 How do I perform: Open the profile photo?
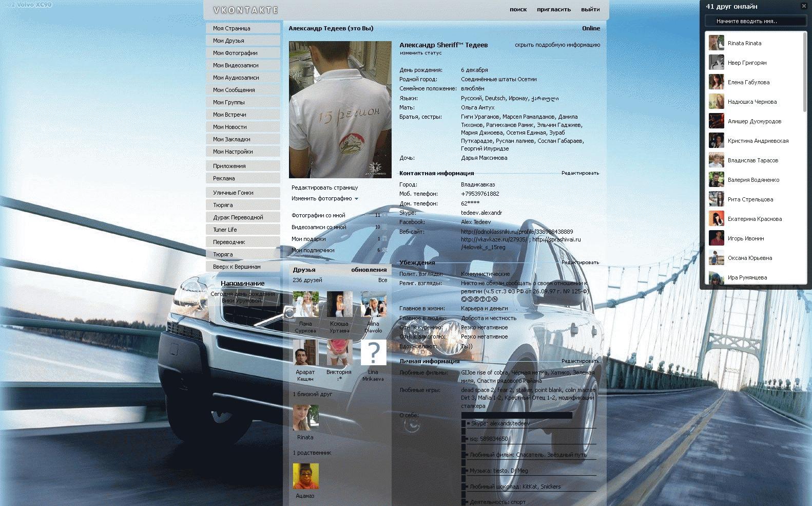(340, 109)
